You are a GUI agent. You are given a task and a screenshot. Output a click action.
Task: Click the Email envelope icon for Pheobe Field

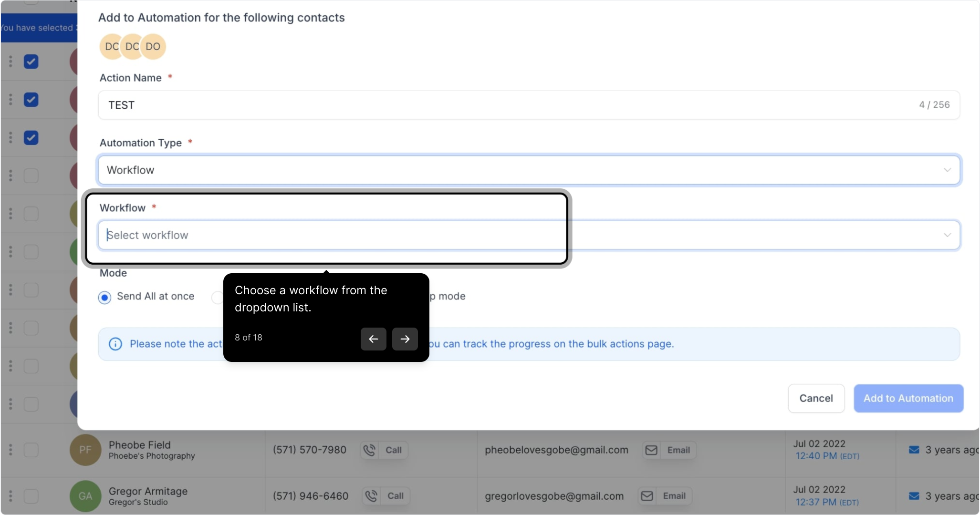coord(651,450)
